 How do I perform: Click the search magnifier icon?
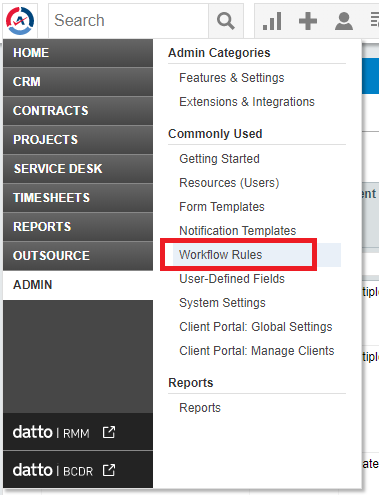[226, 21]
